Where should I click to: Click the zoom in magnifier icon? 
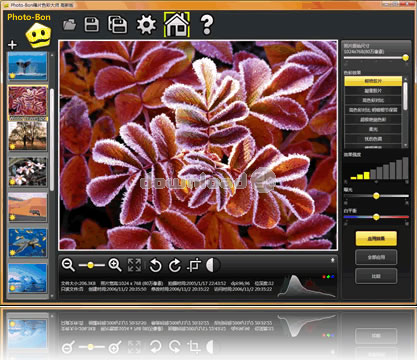[x=115, y=265]
